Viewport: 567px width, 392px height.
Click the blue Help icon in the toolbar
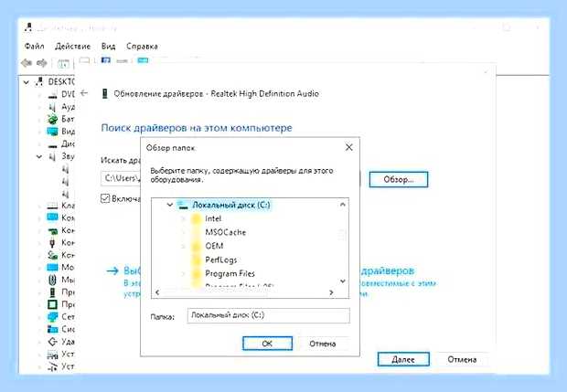click(x=105, y=60)
